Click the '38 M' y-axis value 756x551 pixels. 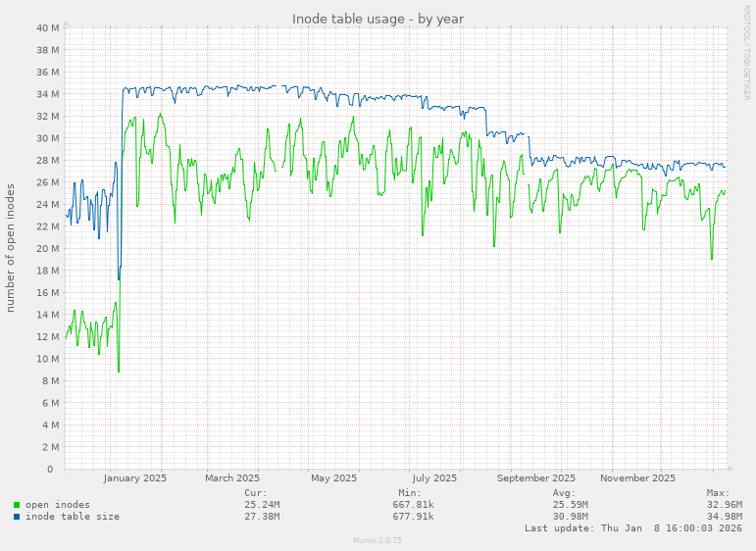(x=48, y=50)
